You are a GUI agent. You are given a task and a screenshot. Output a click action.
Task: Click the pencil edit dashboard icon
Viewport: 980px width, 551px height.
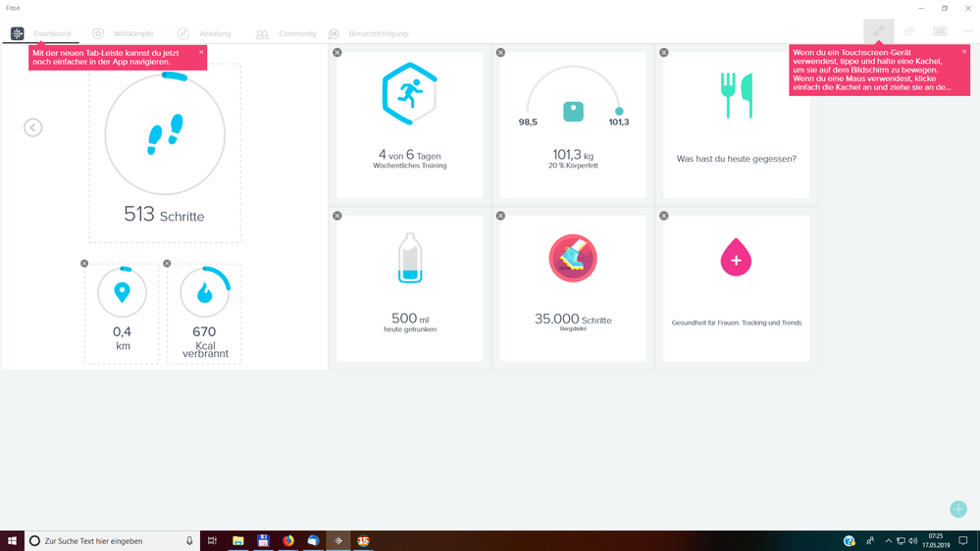pos(878,31)
